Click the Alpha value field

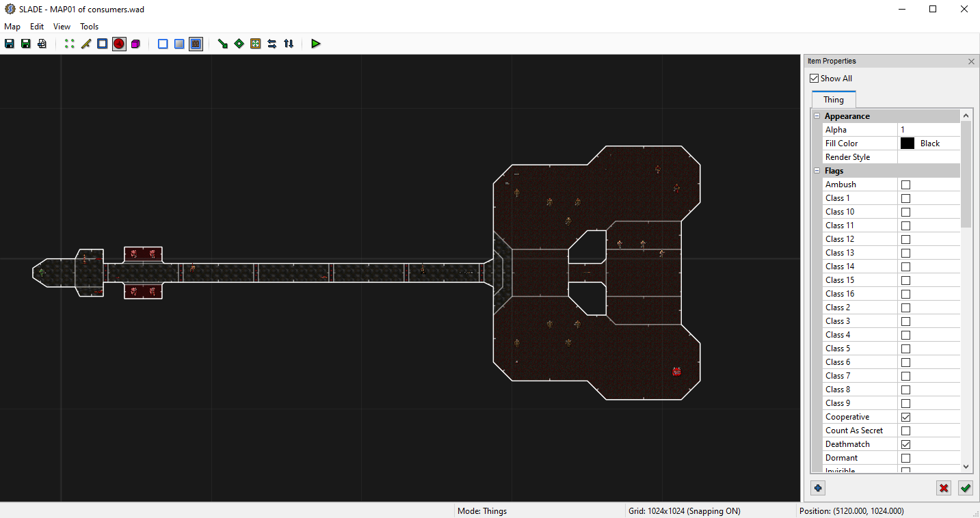click(929, 130)
